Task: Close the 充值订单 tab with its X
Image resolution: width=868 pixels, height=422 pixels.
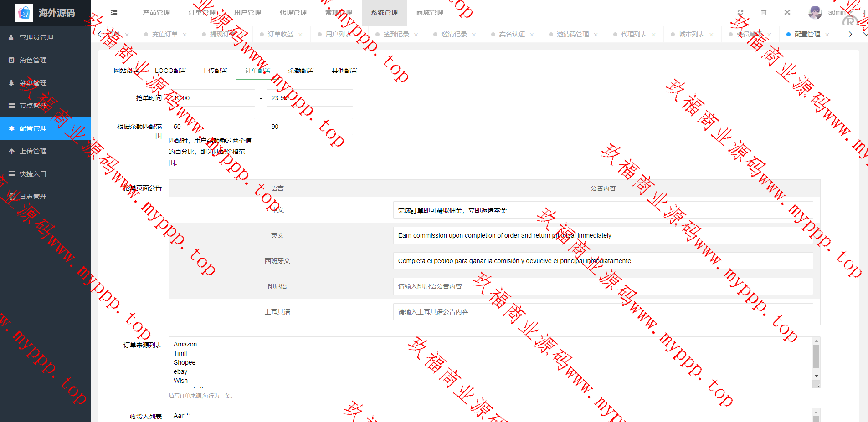Action: click(x=185, y=35)
